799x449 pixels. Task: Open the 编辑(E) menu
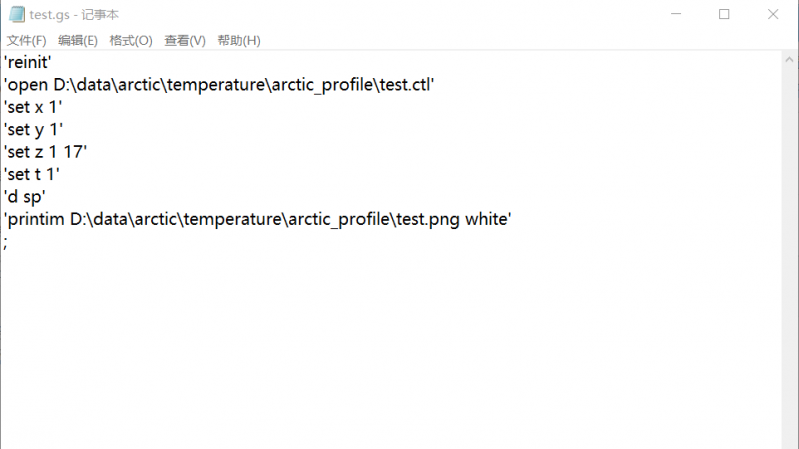(78, 40)
